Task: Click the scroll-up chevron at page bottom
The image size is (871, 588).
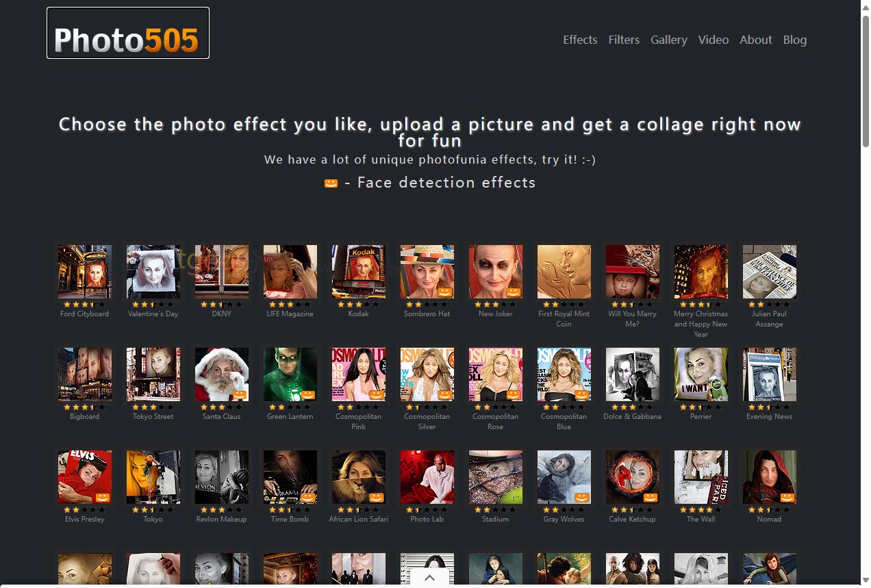Action: (429, 578)
